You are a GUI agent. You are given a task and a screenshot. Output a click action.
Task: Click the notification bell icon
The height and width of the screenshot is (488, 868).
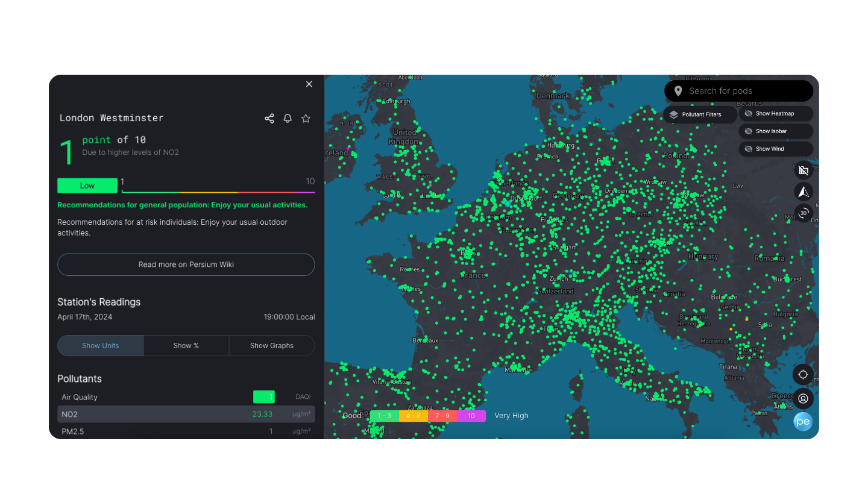click(288, 119)
